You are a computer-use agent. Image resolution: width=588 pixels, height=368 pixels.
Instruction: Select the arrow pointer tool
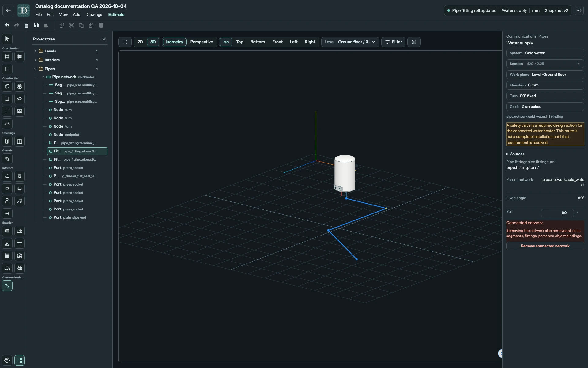[x=7, y=39]
